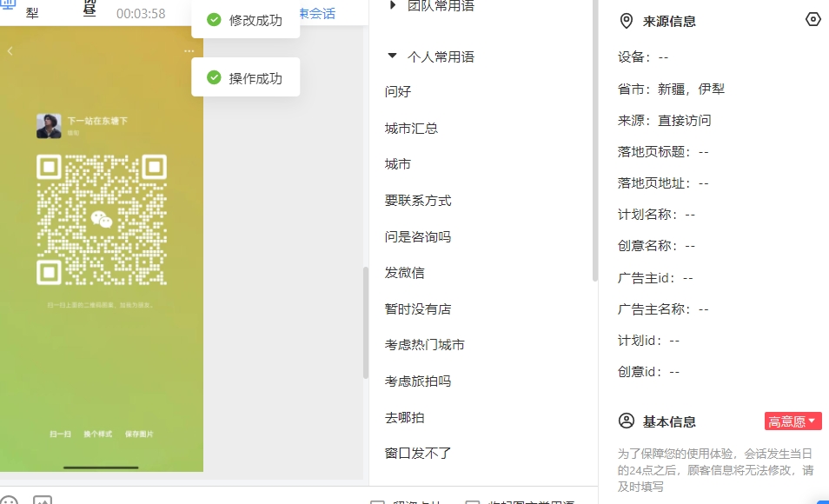Screen dimensions: 829x504
Task: Click the 计划id field row
Action: (x=649, y=340)
